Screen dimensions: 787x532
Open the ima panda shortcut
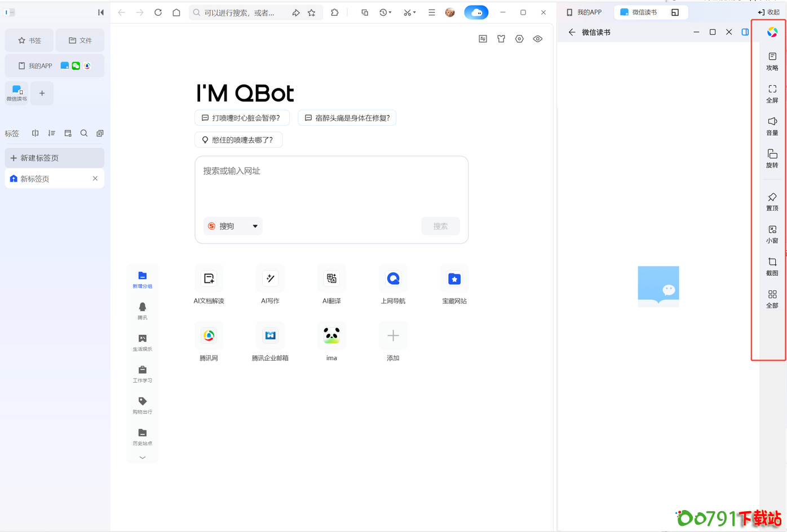click(x=331, y=336)
